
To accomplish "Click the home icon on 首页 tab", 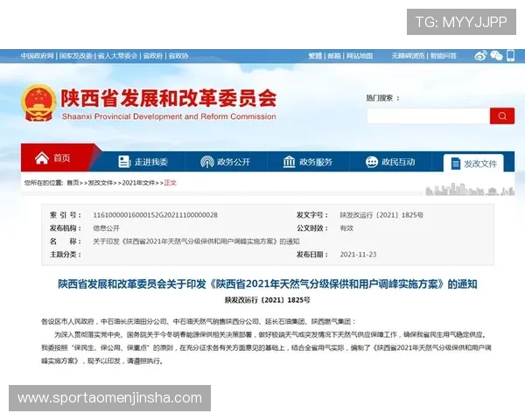I will 42,158.
